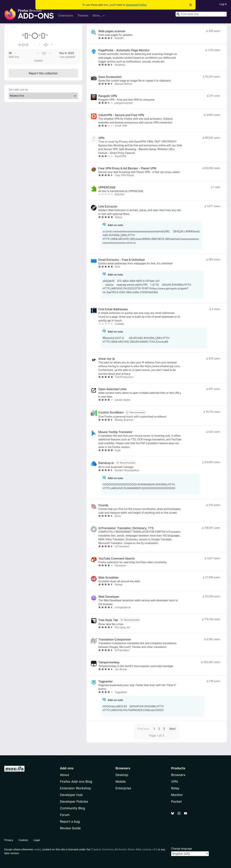231x868 pixels.
Task: Open Mozilla's Instagram icon in footer
Action: coord(179,813)
